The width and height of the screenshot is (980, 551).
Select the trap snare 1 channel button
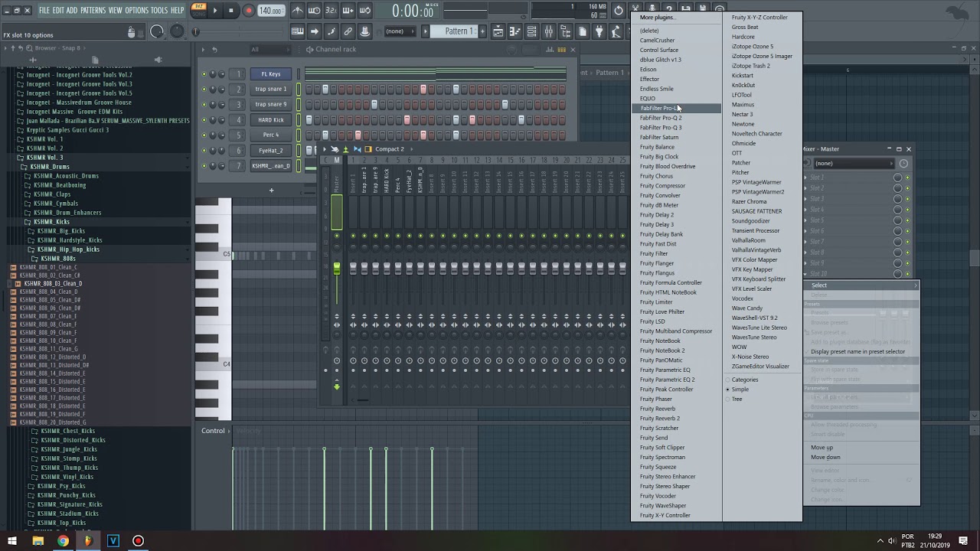pyautogui.click(x=271, y=90)
